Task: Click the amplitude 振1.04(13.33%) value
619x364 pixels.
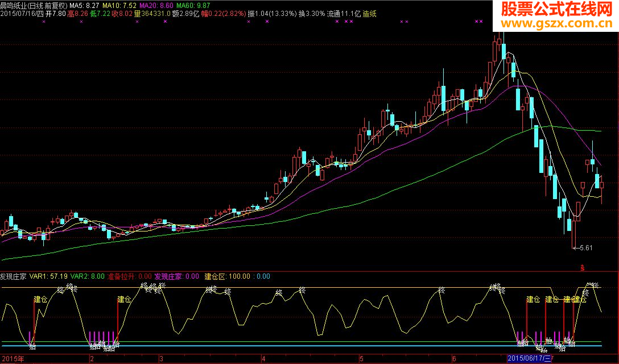Action: [x=272, y=14]
